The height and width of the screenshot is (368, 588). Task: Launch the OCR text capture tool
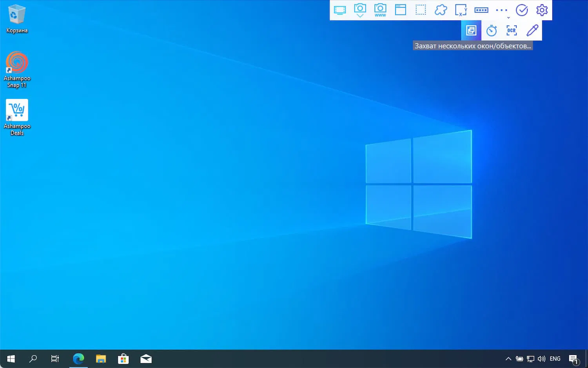(512, 31)
